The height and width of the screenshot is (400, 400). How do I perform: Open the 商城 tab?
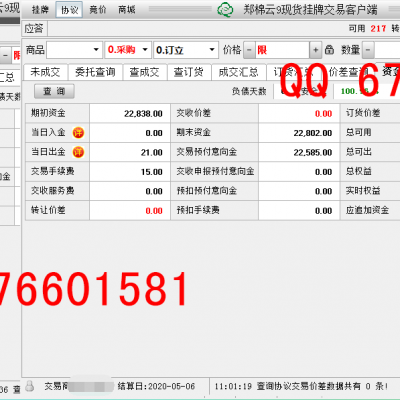127,10
